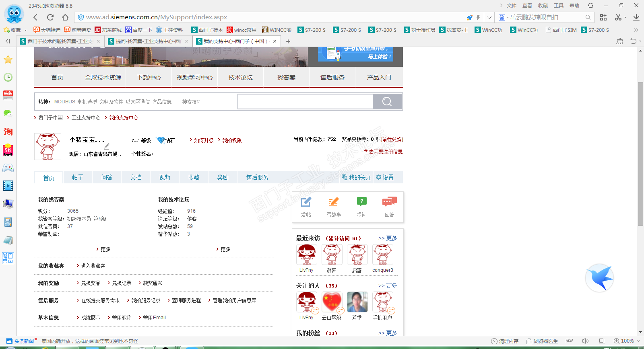This screenshot has height=349, width=644.
Task: Click the scissors screenshot tool icon
Action: [618, 17]
